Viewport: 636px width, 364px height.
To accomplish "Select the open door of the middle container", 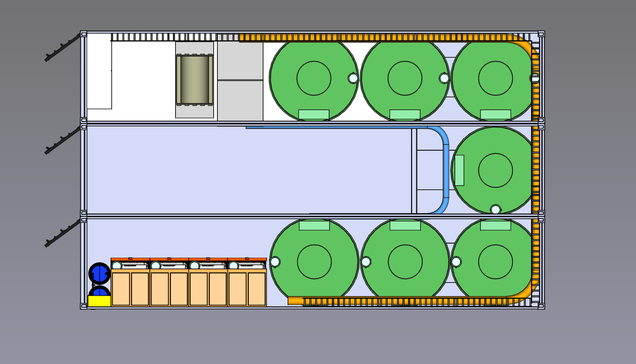I will pyautogui.click(x=63, y=140).
